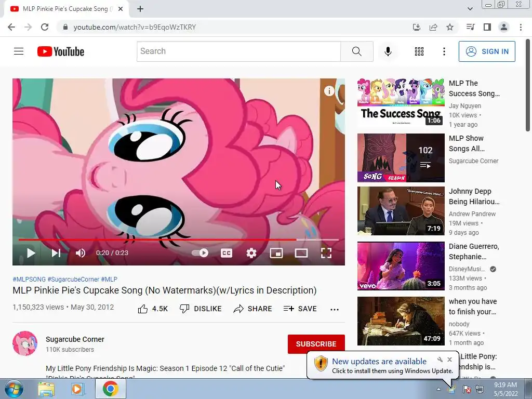Subscribe to Sugarcube Corner
532x399 pixels.
click(x=316, y=344)
